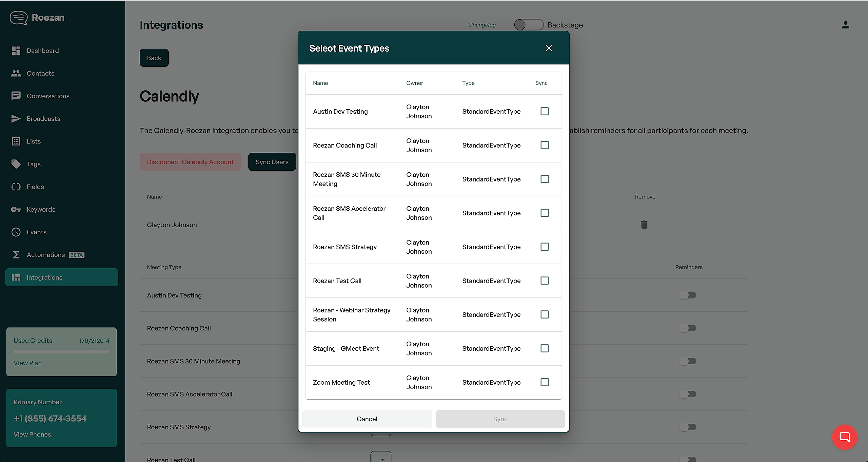Click trash icon for Clayton Johnson
The height and width of the screenshot is (462, 868).
click(x=644, y=225)
